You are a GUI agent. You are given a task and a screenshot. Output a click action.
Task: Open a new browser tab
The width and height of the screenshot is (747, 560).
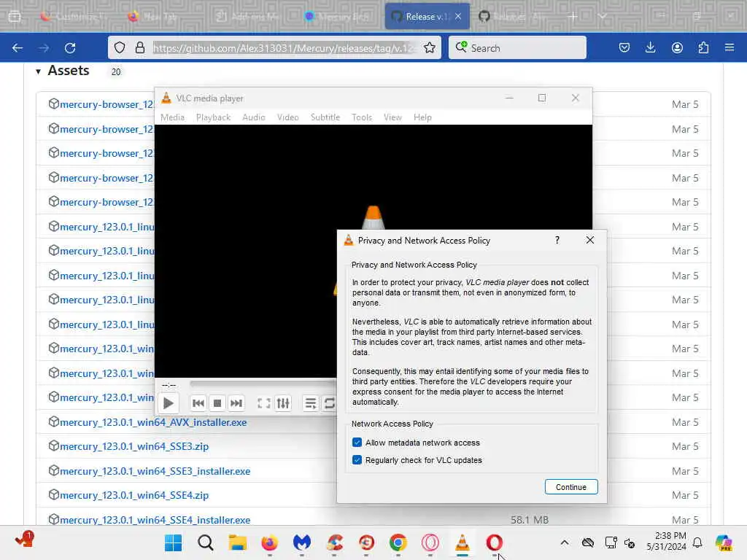pyautogui.click(x=573, y=16)
